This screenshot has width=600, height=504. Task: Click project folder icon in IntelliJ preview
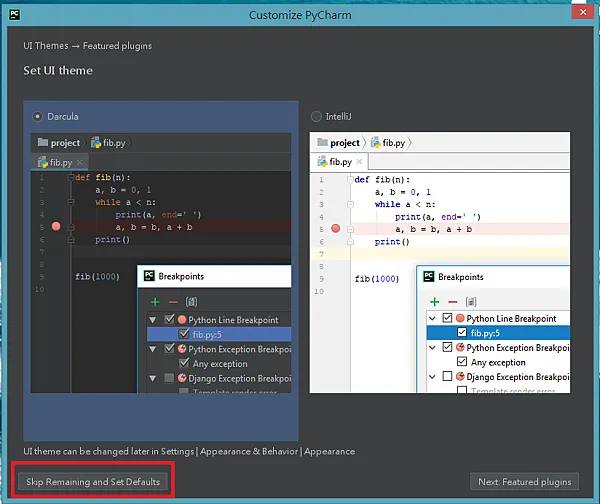point(323,142)
